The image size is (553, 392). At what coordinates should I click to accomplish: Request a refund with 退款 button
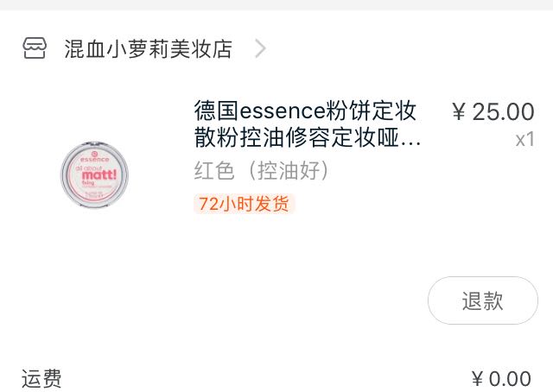(483, 300)
